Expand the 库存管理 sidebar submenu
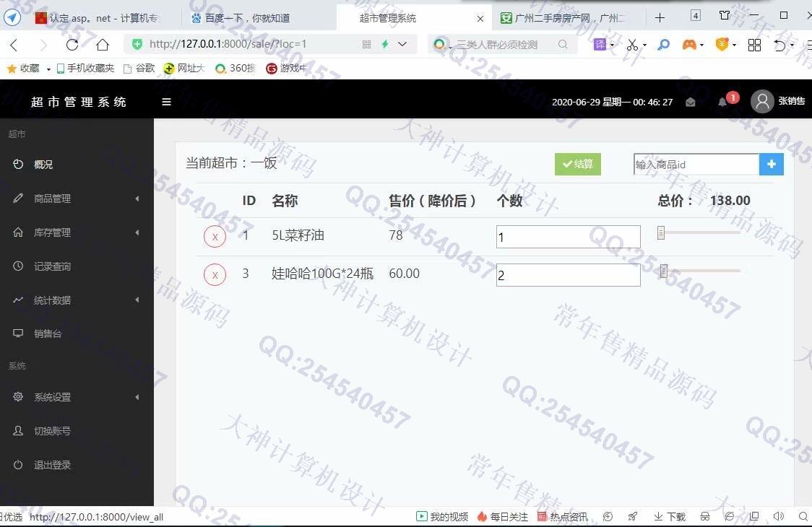Image resolution: width=812 pixels, height=527 pixels. pyautogui.click(x=137, y=232)
